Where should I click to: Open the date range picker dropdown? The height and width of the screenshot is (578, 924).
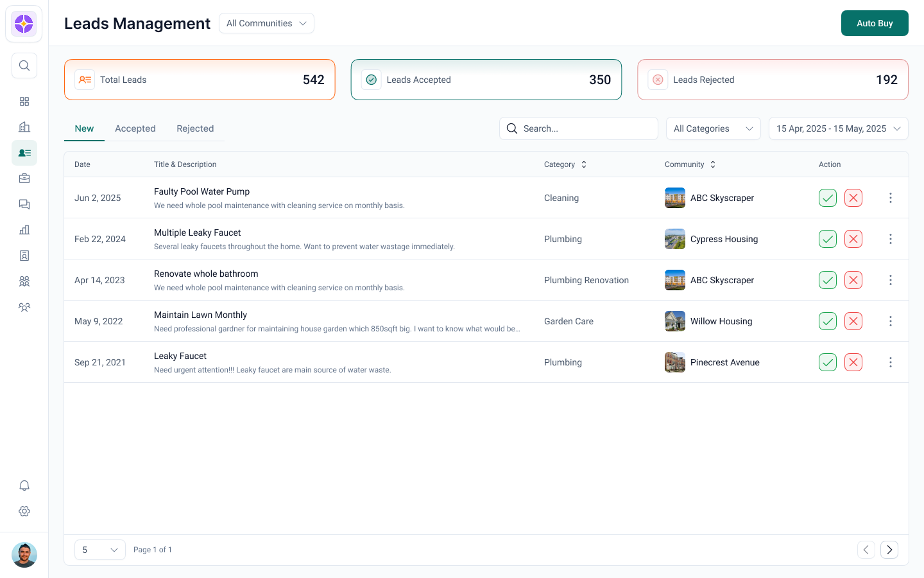(x=838, y=128)
